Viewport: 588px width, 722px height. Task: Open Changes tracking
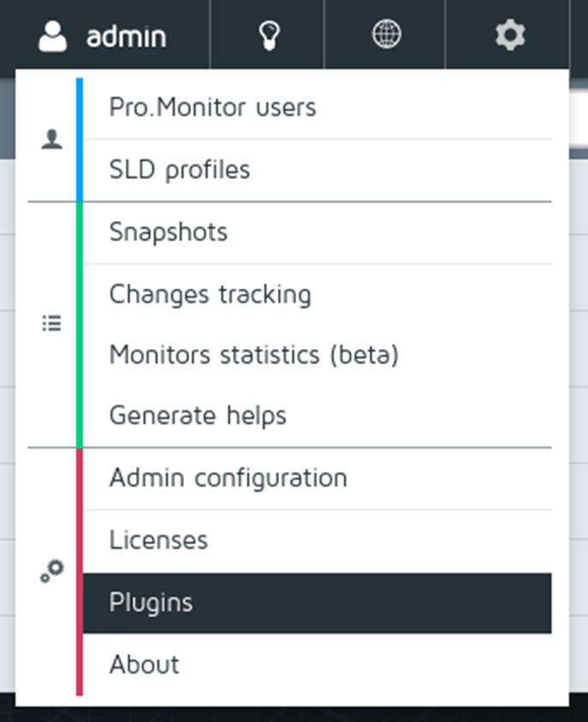[210, 295]
